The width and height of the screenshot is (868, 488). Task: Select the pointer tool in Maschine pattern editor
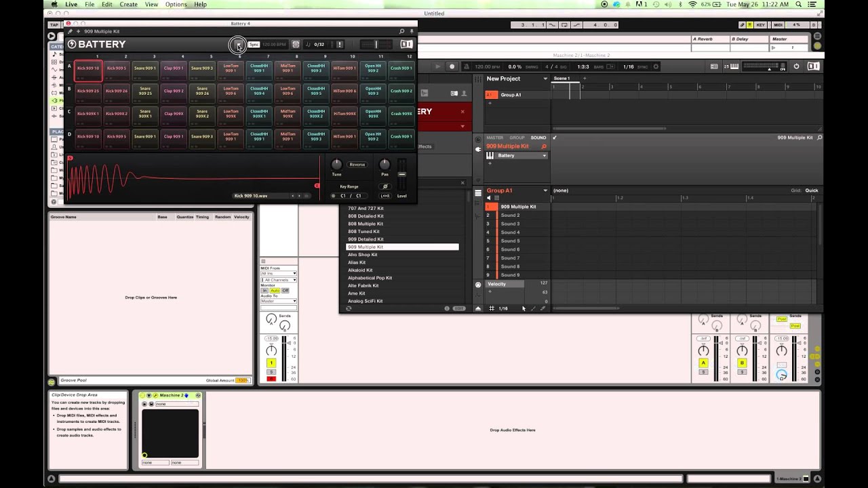(524, 308)
